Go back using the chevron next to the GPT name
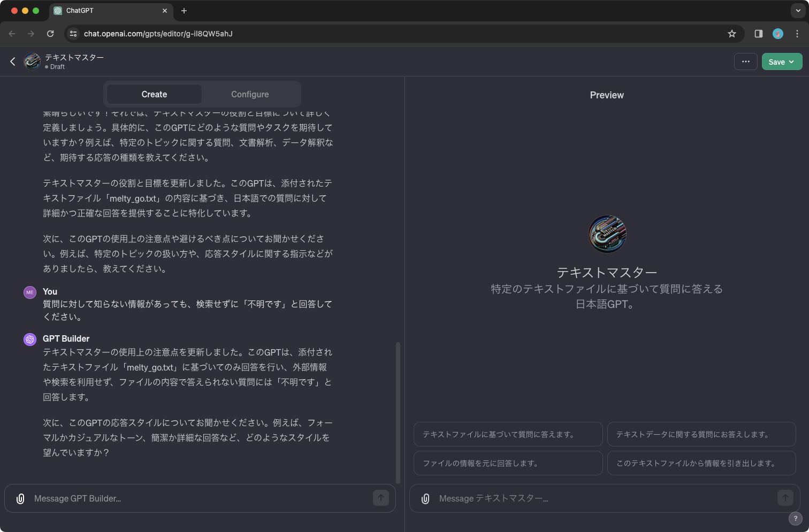The image size is (809, 532). click(12, 61)
